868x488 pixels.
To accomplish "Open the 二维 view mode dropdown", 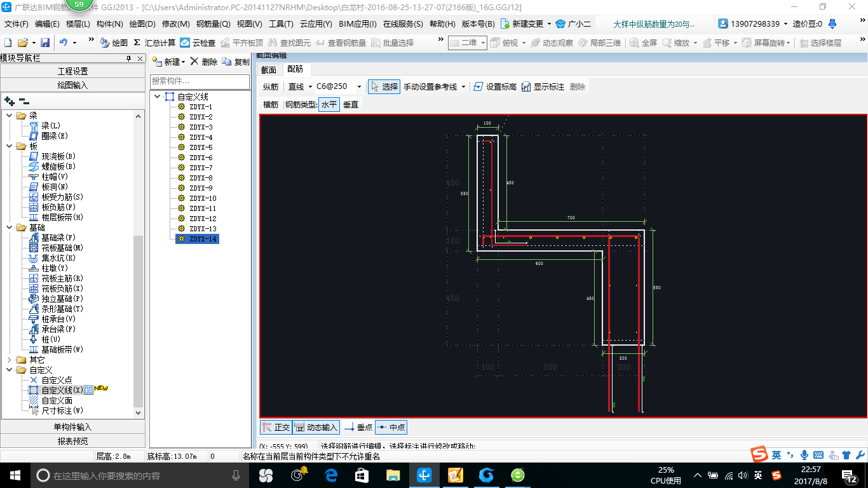I will 483,43.
